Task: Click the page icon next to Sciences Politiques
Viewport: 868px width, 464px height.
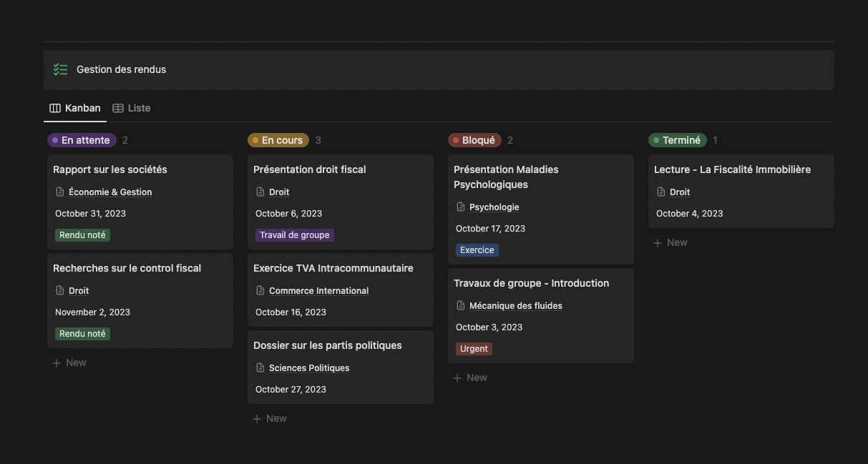Action: pos(260,367)
